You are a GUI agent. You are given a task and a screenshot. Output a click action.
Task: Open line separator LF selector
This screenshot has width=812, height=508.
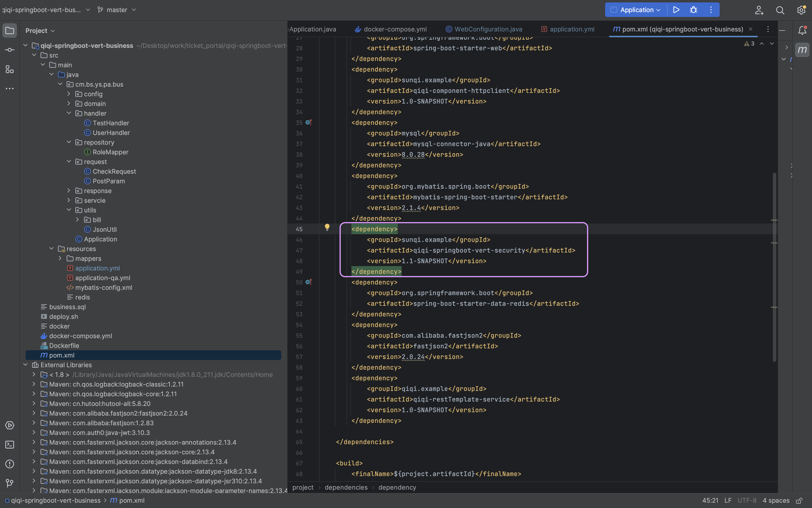coord(728,501)
